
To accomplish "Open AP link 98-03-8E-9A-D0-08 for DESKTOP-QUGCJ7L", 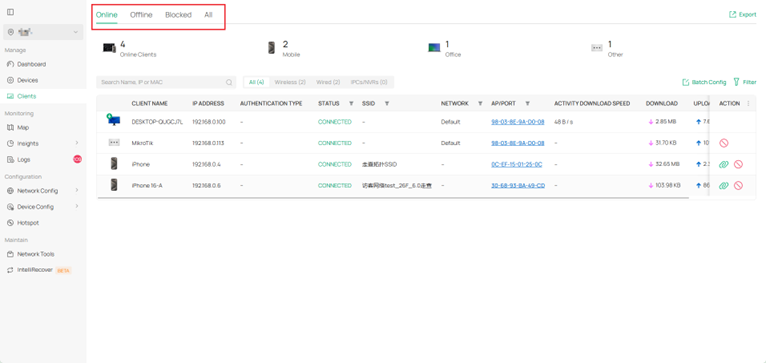I will (x=518, y=122).
